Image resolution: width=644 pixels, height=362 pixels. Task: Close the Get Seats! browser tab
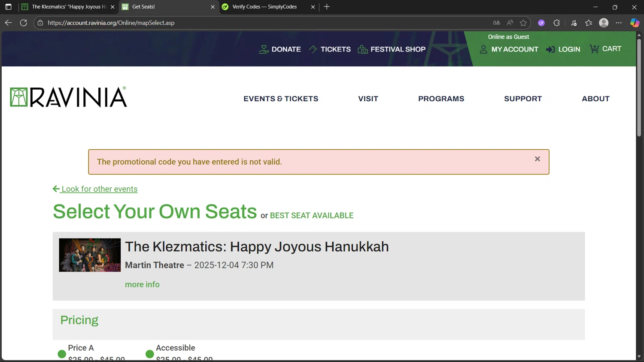tap(213, 7)
